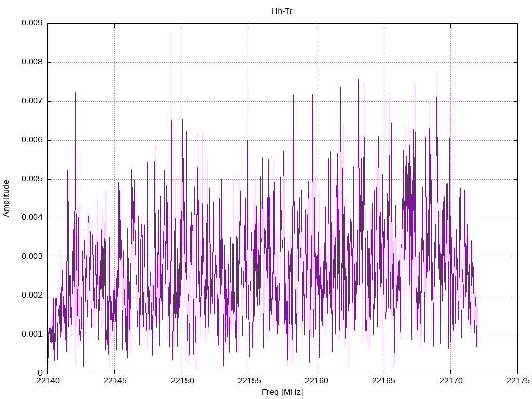Image resolution: width=532 pixels, height=399 pixels.
Task: Select the "Amplitude" y-axis label
Action: (x=6, y=198)
